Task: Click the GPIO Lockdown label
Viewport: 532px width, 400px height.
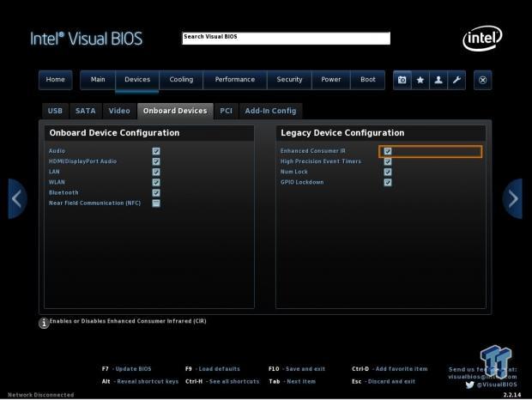Action: point(302,182)
